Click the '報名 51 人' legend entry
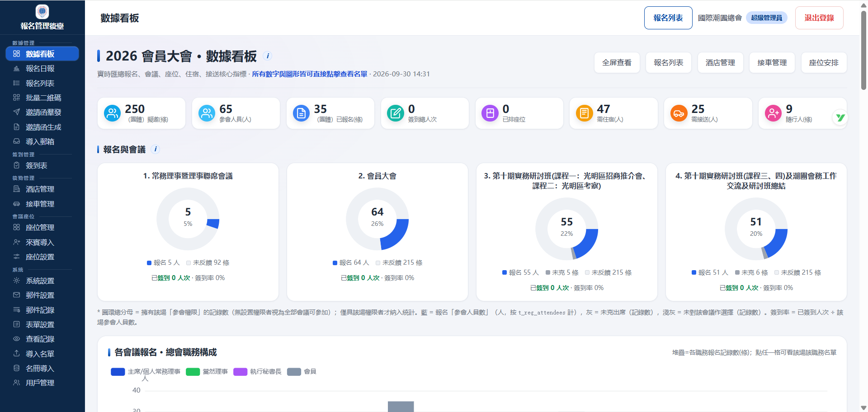Image resolution: width=868 pixels, height=412 pixels. pyautogui.click(x=710, y=272)
